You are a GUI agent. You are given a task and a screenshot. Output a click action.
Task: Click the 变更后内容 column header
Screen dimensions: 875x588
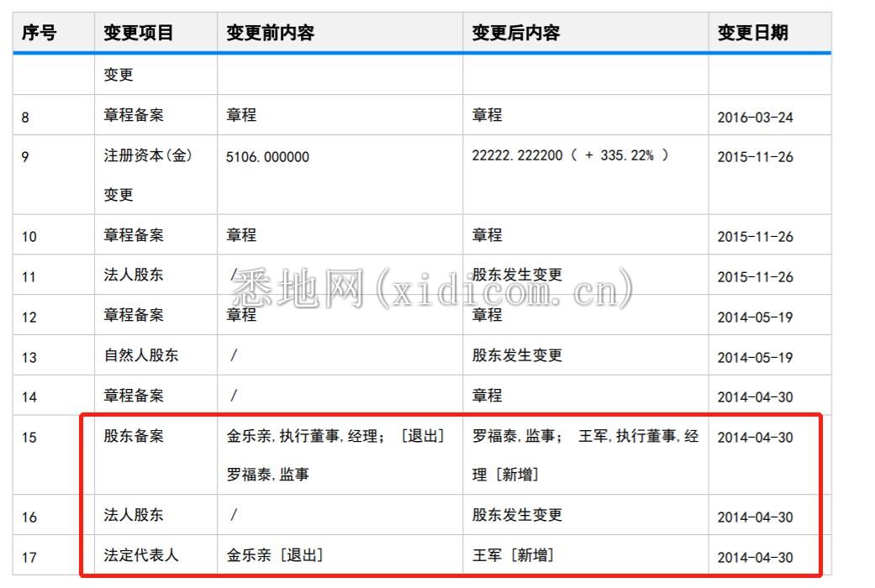[x=515, y=33]
